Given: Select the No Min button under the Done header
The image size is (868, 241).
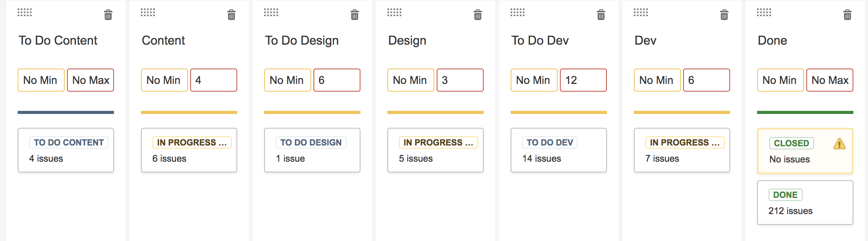Looking at the screenshot, I should coord(780,80).
